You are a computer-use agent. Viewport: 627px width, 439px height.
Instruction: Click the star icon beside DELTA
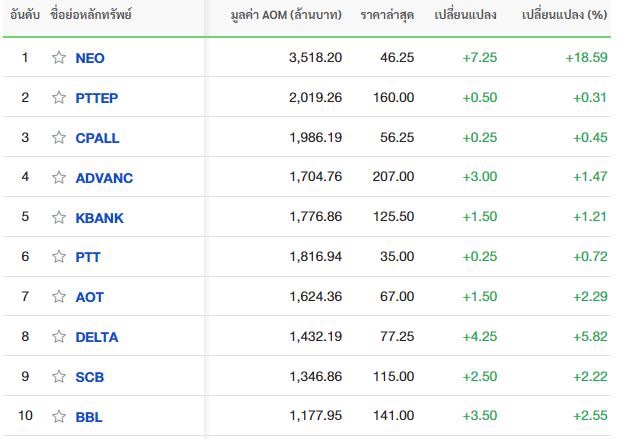(59, 337)
